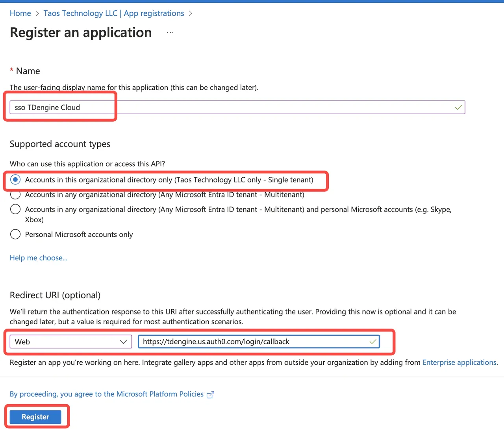Open the ellipsis more options menu

[x=170, y=32]
